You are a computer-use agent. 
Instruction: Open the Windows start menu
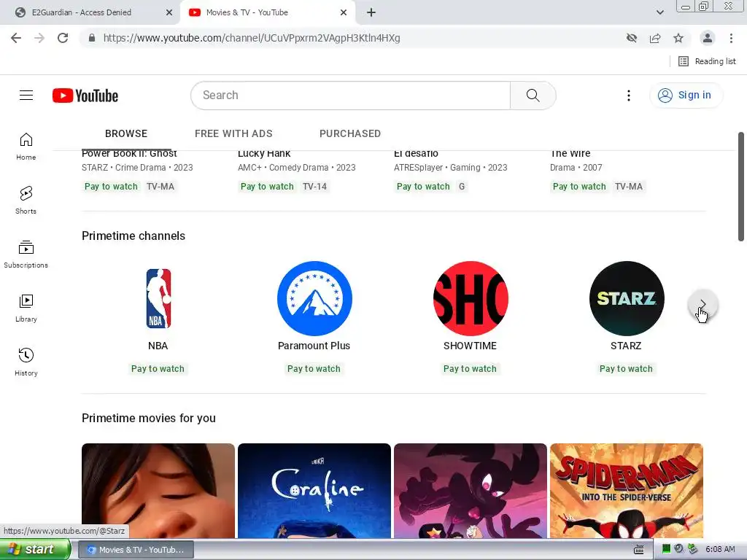point(35,550)
